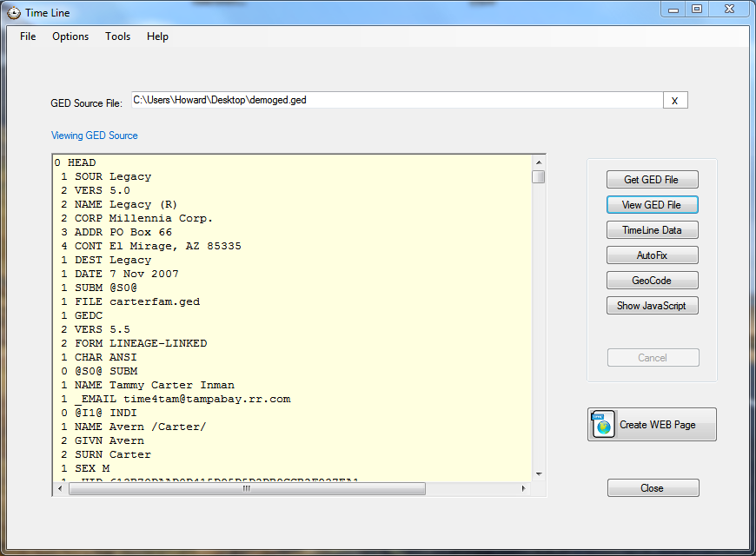Click the Close button
This screenshot has height=556, width=756.
[x=653, y=487]
